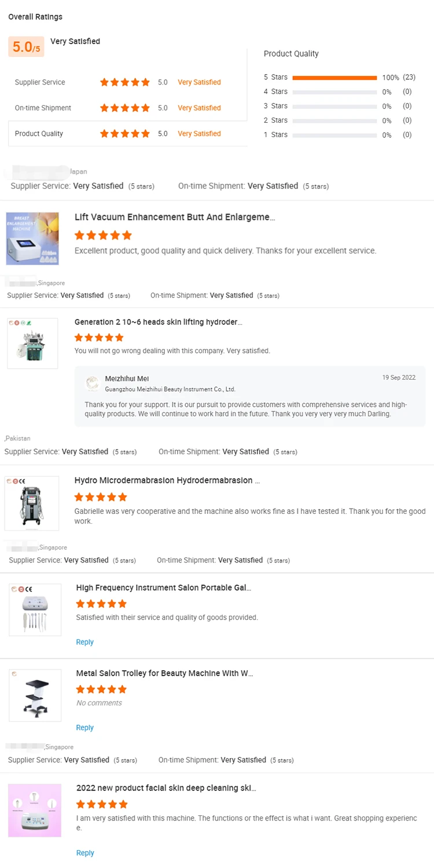
Task: Open the Generation 2 skin lifting title
Action: (159, 322)
